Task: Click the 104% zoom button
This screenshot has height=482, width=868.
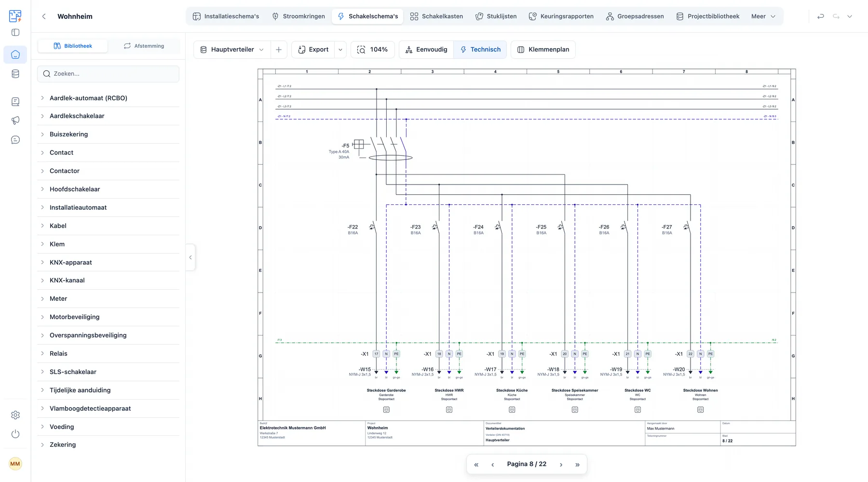Action: 372,50
